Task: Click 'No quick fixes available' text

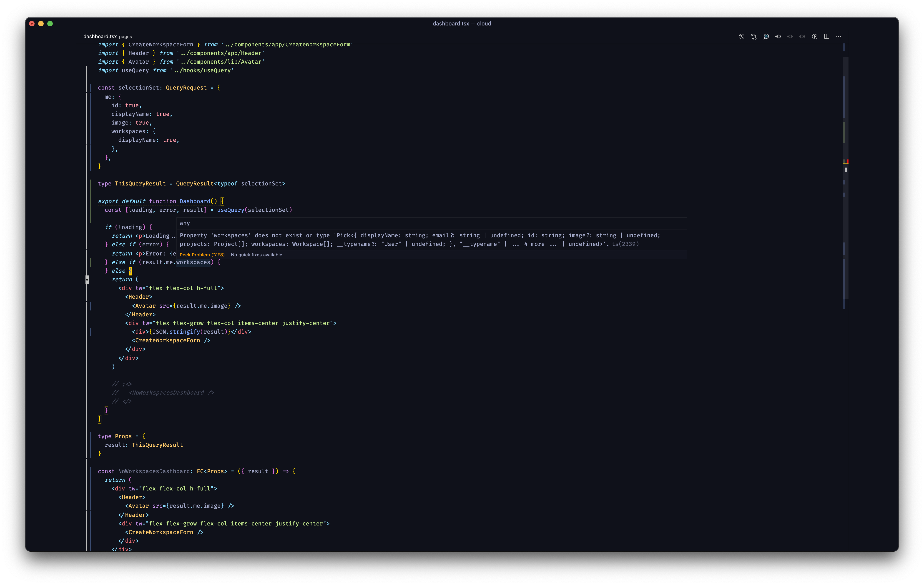Action: pos(256,255)
